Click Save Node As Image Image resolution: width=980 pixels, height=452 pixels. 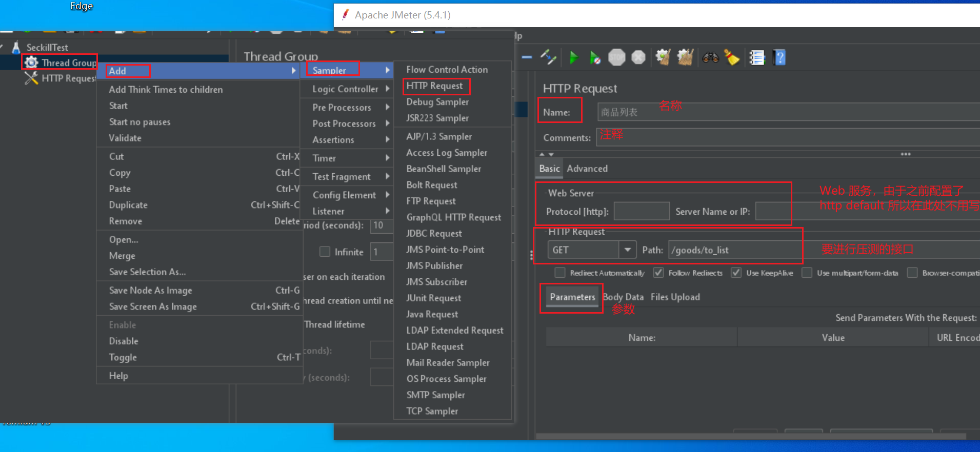(200, 290)
